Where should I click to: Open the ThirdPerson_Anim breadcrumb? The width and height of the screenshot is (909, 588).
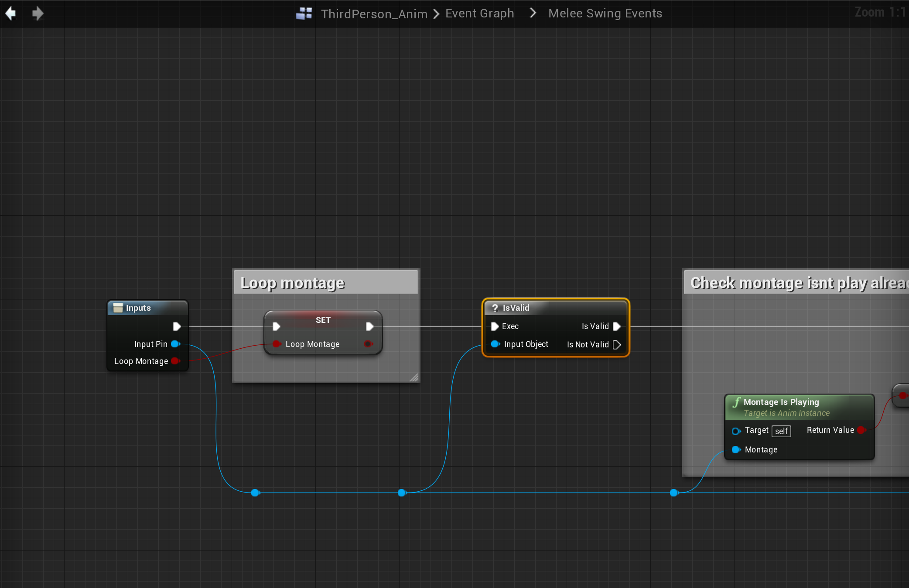click(374, 14)
